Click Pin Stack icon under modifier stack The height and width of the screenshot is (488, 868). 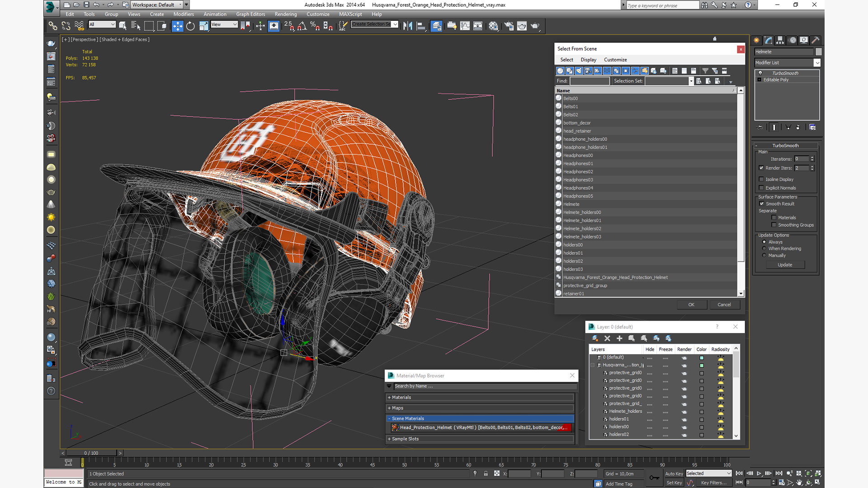759,127
